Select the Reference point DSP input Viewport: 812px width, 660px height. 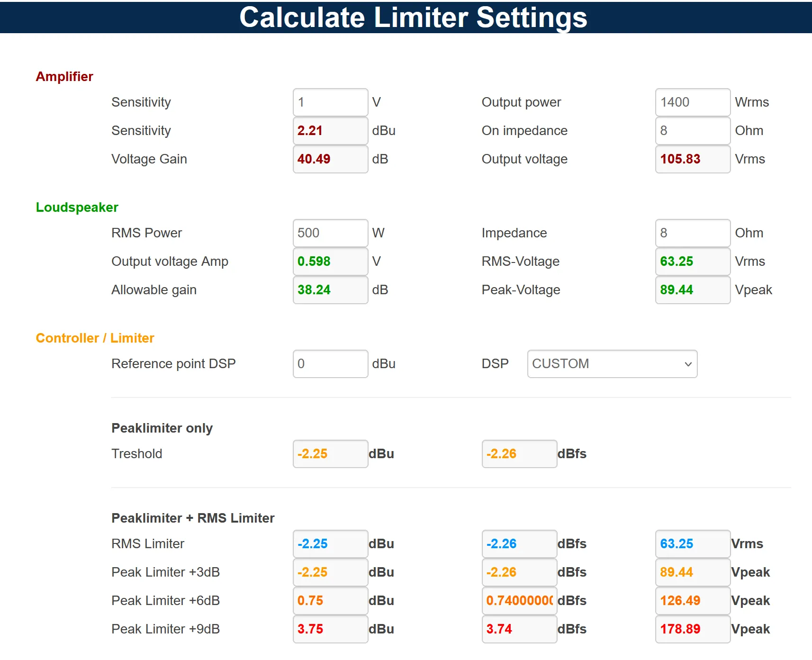[331, 364]
